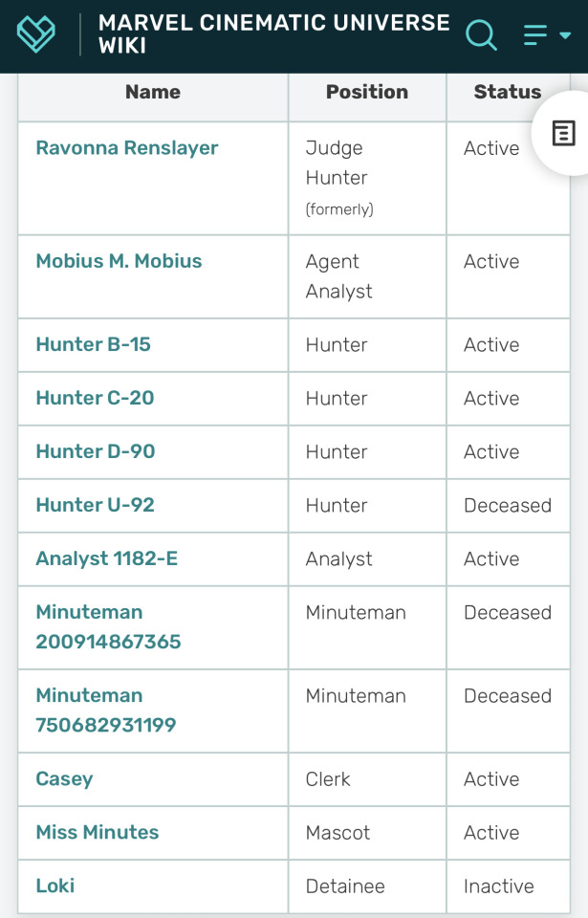The width and height of the screenshot is (588, 918).
Task: Open the floating table of contents icon
Action: point(564,134)
